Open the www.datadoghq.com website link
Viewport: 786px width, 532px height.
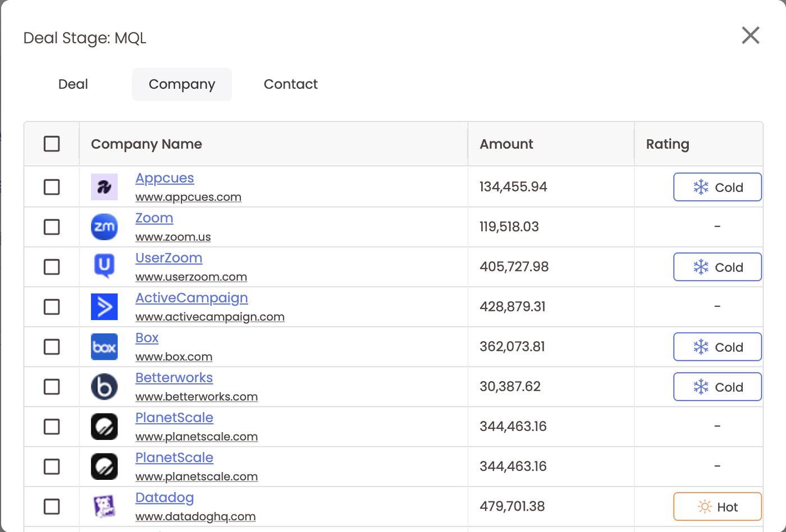(195, 516)
